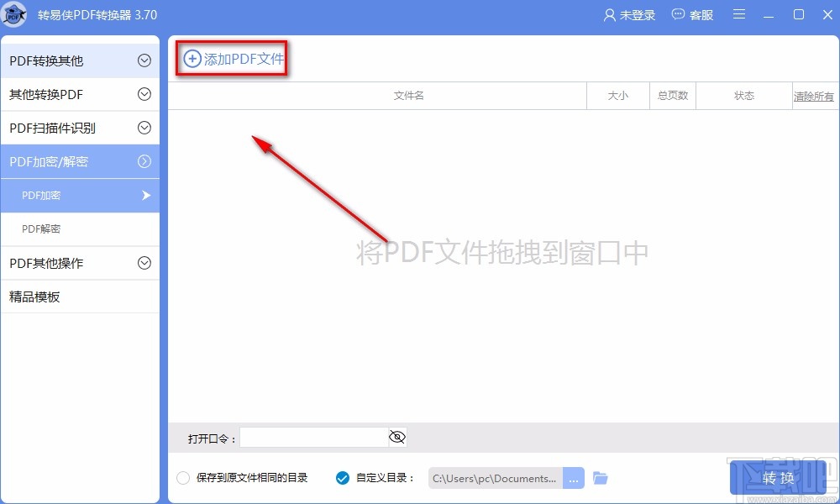
Task: Toggle password visibility with the eye icon
Action: pos(396,437)
